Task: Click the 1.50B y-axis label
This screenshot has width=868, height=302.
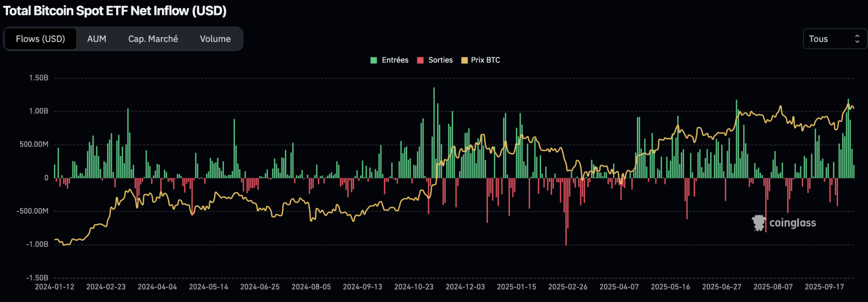Action: click(38, 78)
